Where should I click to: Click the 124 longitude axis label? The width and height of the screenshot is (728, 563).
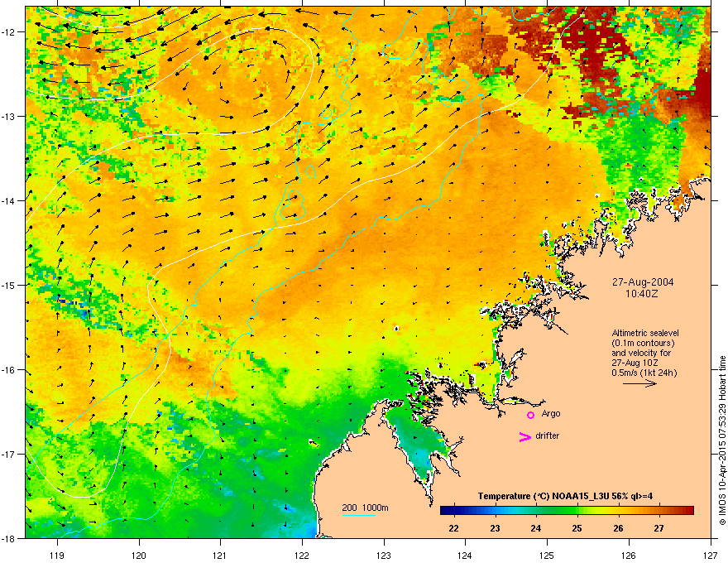465,555
